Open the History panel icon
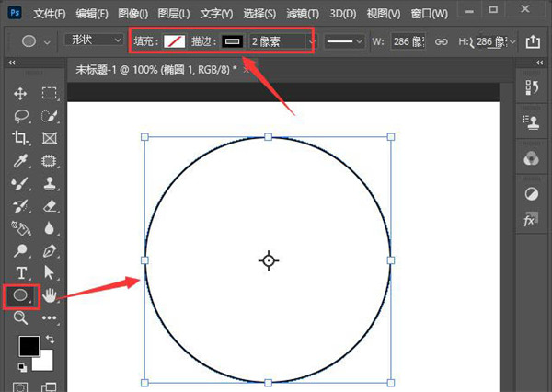 [531, 87]
